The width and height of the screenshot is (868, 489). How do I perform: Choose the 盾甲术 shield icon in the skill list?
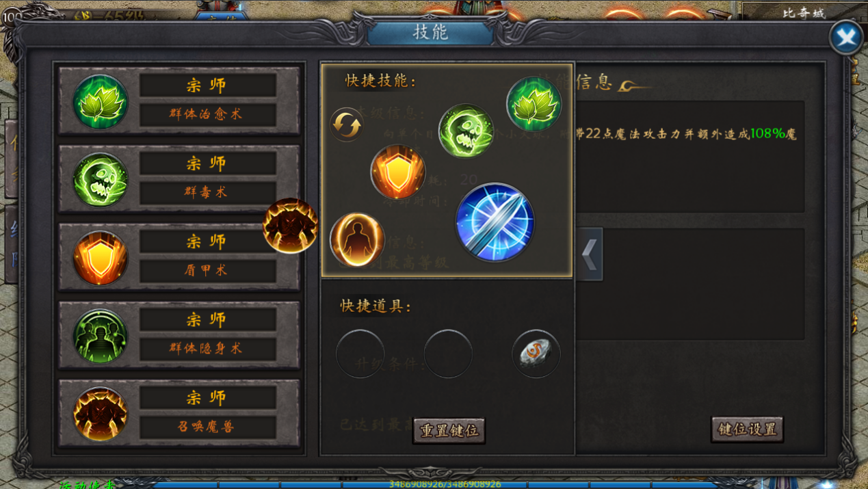101,258
